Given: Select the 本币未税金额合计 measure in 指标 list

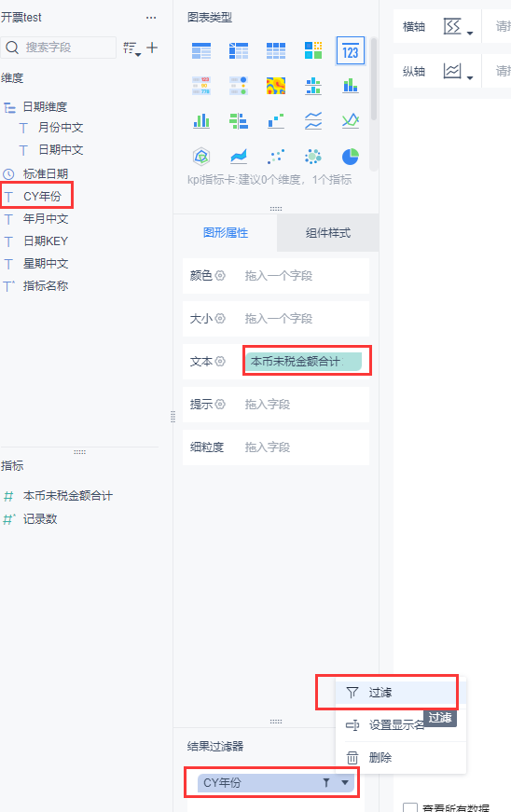Looking at the screenshot, I should 68,496.
